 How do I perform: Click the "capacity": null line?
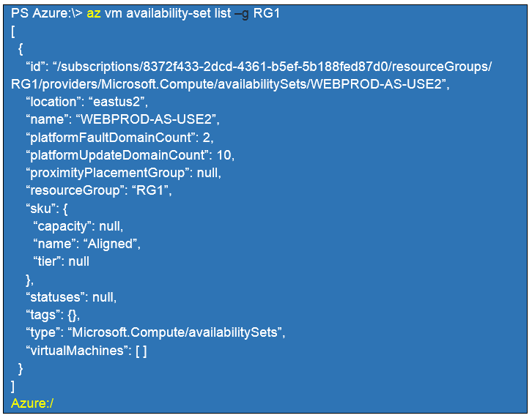click(x=78, y=225)
